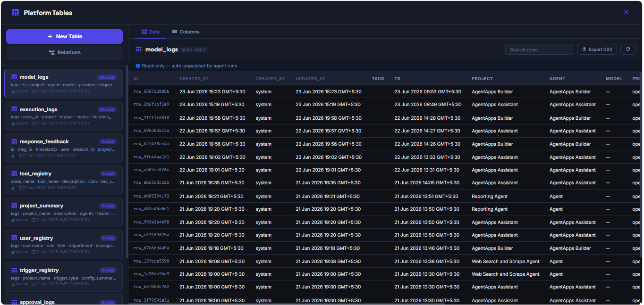Screen dimensions: 644x305
Task: Select approval_logs table in sidebar
Action: (x=63, y=300)
